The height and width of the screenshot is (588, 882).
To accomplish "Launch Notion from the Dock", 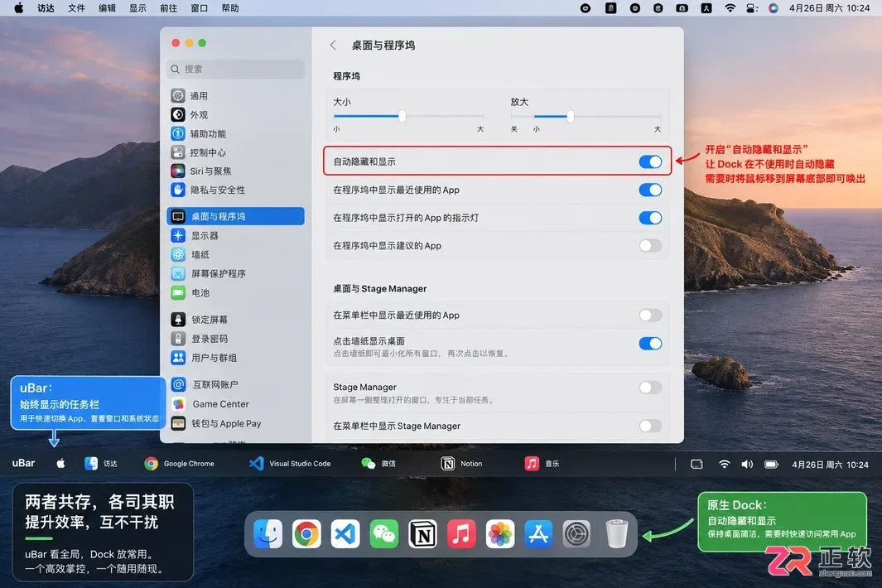I will click(x=422, y=533).
